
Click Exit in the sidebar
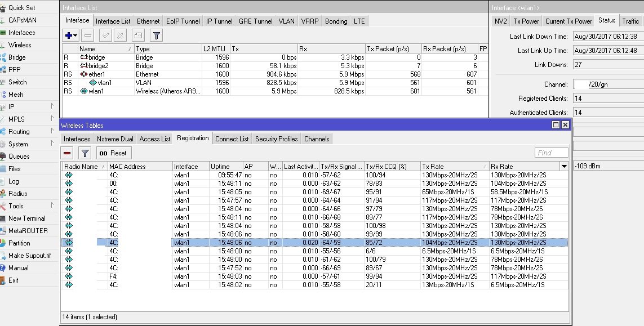pos(13,280)
